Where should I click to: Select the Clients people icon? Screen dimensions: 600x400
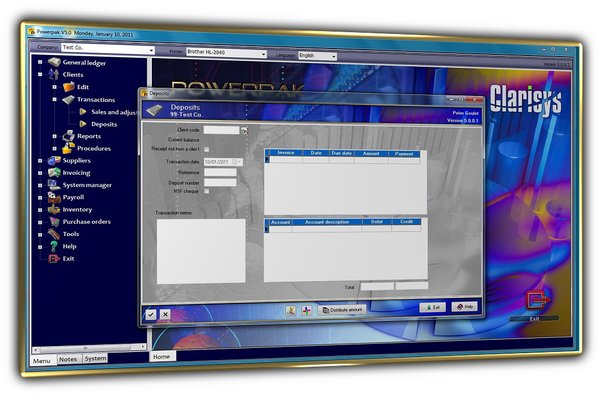[54, 74]
